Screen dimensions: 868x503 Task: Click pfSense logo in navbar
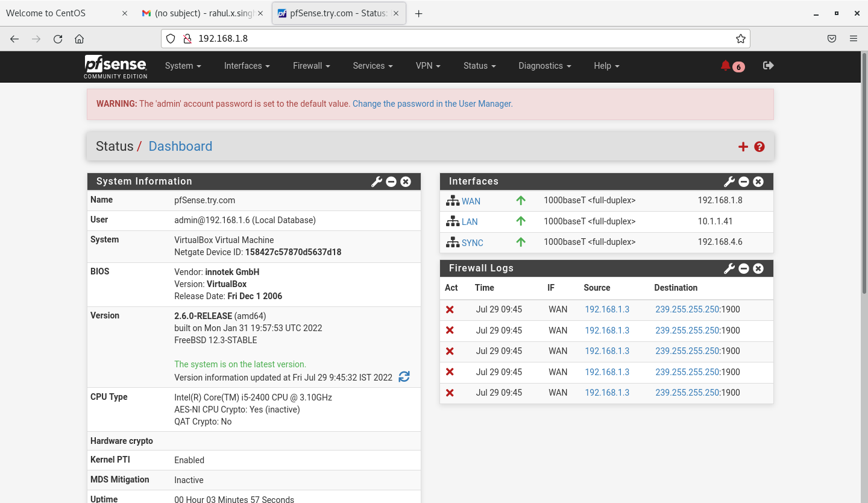[x=116, y=66]
